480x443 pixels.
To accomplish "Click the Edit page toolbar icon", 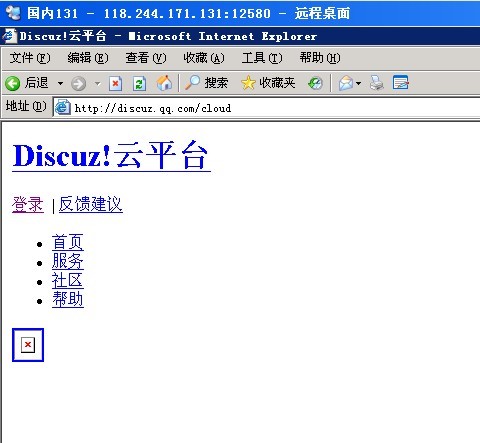I will pyautogui.click(x=401, y=83).
